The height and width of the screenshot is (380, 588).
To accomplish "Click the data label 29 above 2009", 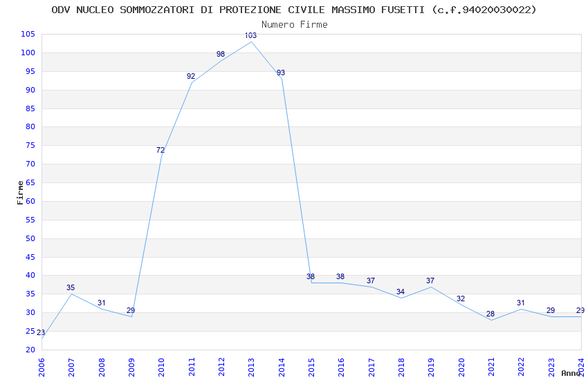I will [131, 310].
